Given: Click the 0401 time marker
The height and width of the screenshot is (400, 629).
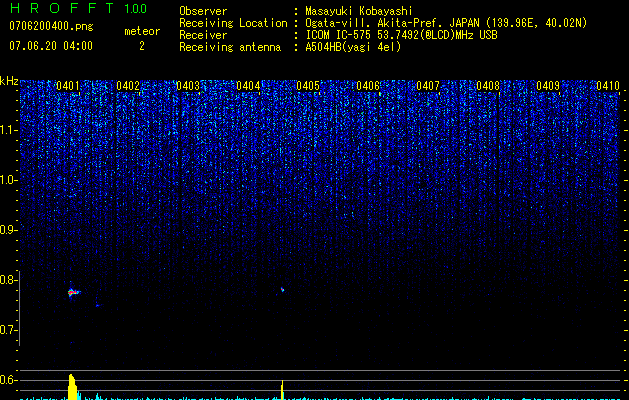Looking at the screenshot, I should tap(67, 86).
